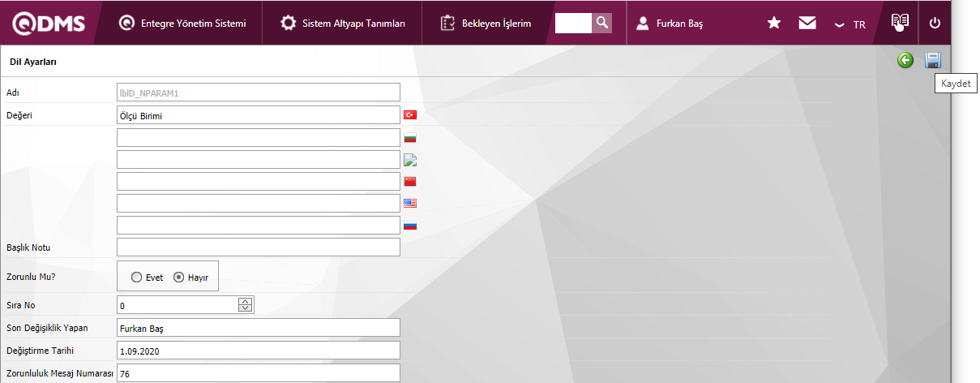Expand the TR language dropdown
The height and width of the screenshot is (383, 980).
(850, 24)
